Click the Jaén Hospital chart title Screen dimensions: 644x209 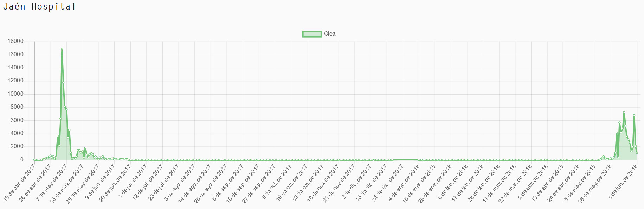(x=39, y=6)
